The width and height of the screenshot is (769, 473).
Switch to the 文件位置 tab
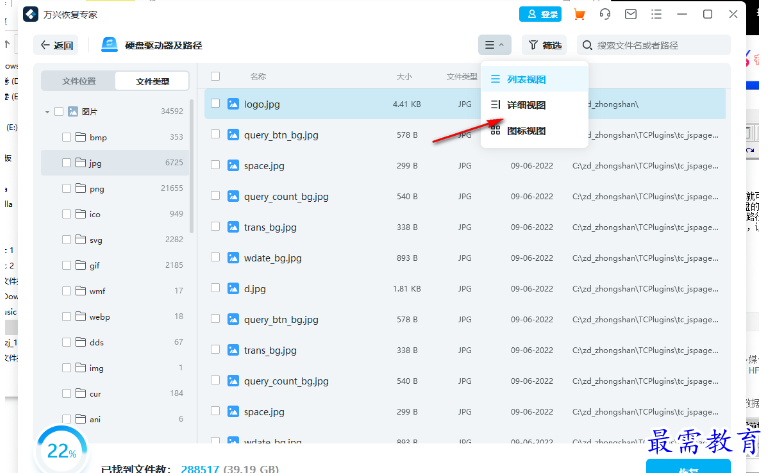click(x=79, y=81)
